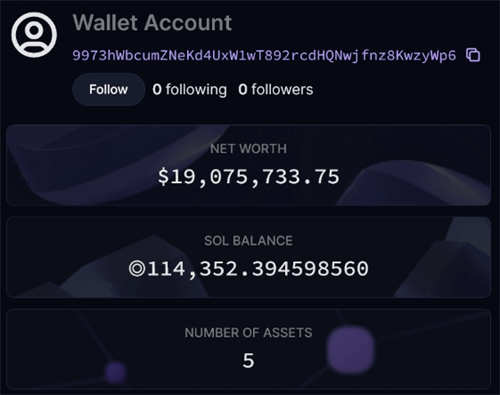Click the profile avatar icon
The image size is (500, 395).
34,35
